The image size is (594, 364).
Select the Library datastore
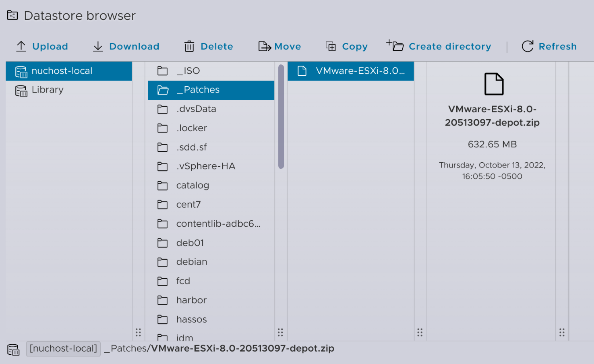click(69, 90)
